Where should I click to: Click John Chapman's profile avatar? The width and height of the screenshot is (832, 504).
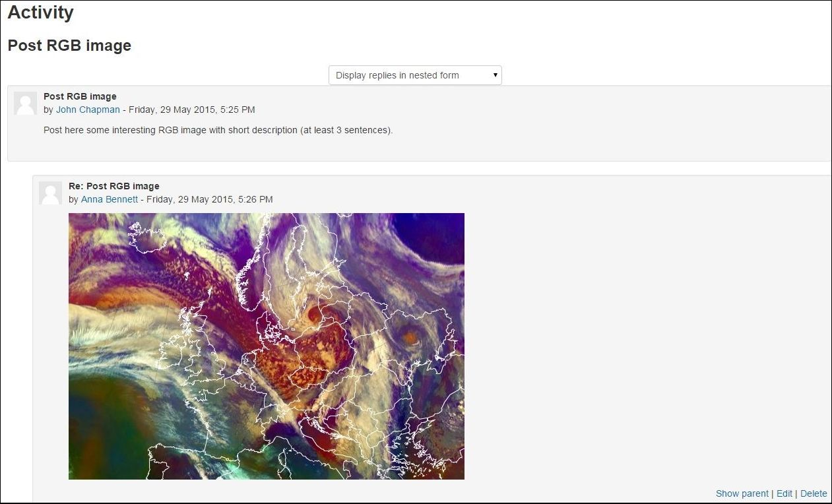26,104
